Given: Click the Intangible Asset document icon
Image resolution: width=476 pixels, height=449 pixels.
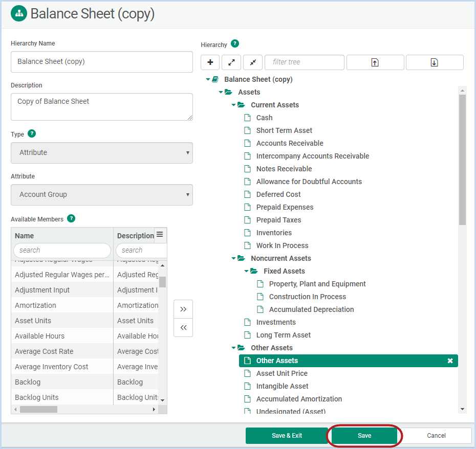Looking at the screenshot, I should [248, 386].
